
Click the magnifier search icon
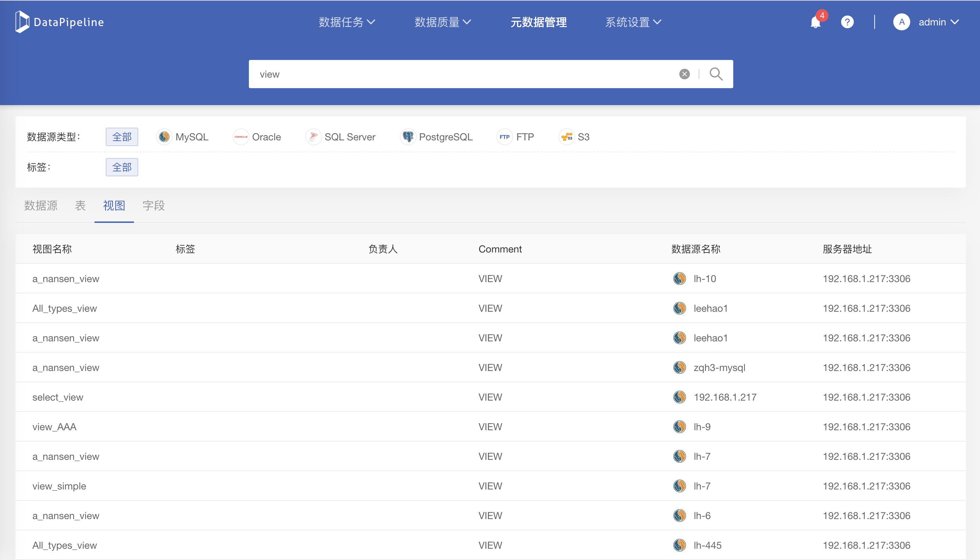tap(716, 74)
